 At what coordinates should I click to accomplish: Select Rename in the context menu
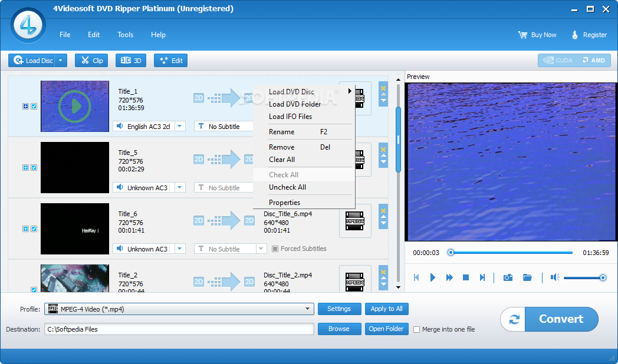[304, 132]
